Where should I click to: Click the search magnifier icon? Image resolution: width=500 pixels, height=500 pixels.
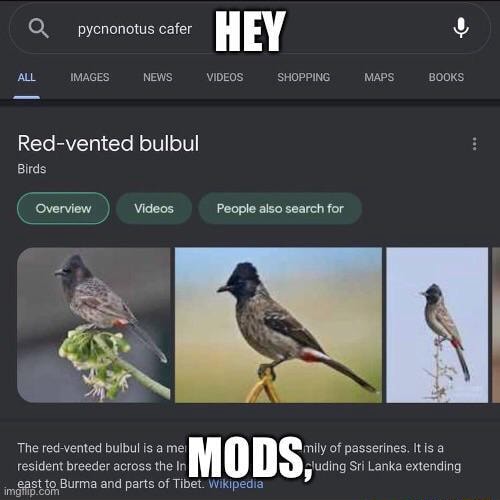click(x=39, y=29)
